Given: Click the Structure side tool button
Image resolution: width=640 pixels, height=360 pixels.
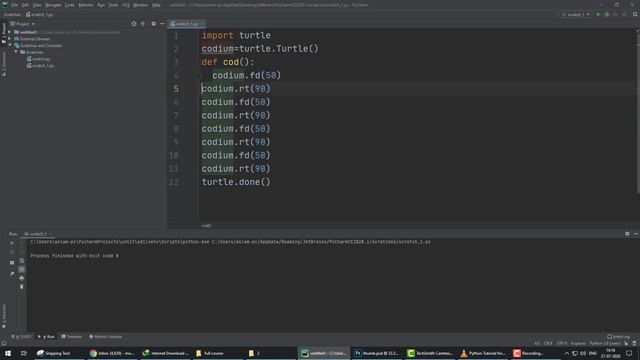Looking at the screenshot, I should 4,64.
